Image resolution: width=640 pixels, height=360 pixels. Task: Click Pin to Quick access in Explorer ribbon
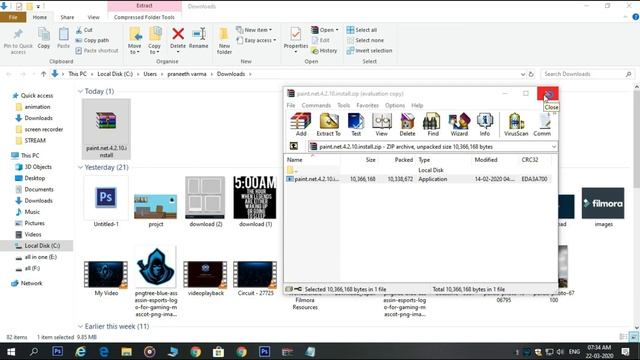(x=18, y=41)
